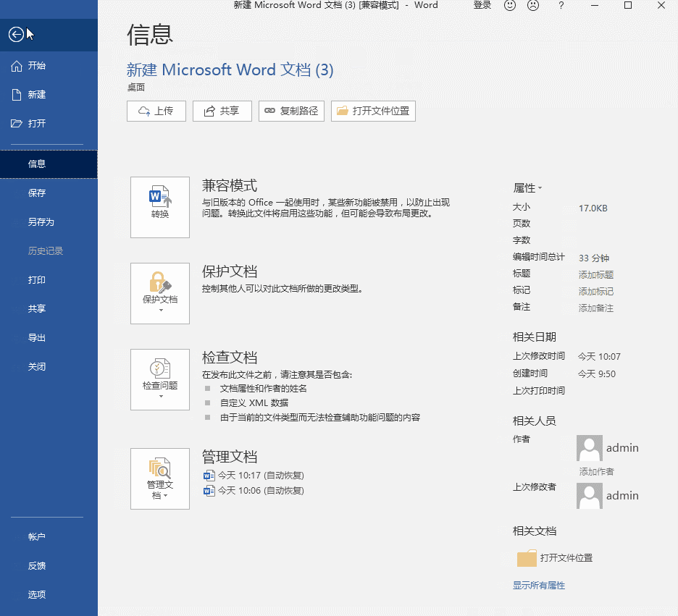Click the 添加备注 field
Screen dimensions: 678x616
click(596, 308)
